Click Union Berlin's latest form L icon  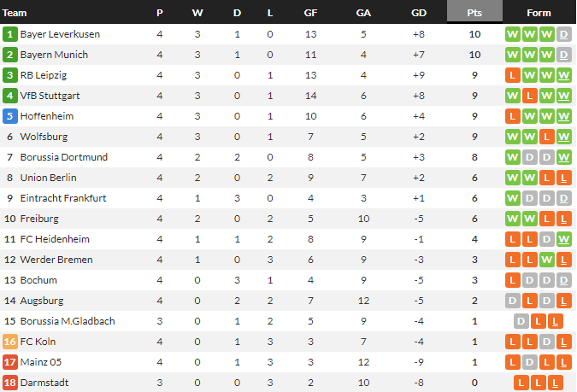[564, 178]
